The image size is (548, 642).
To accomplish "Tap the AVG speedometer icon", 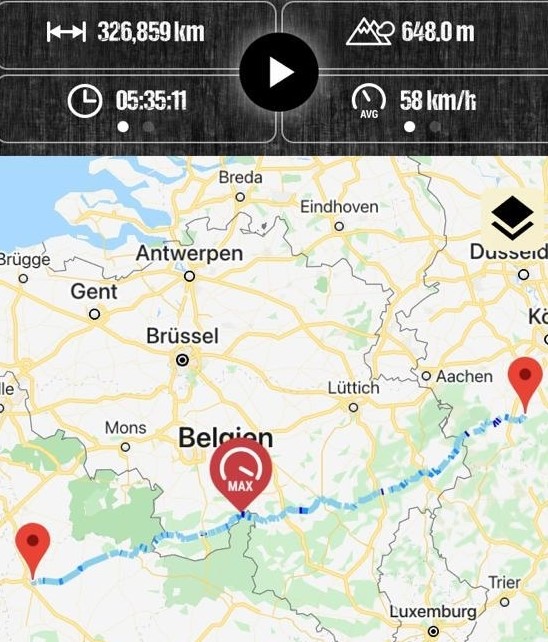I will [x=368, y=101].
